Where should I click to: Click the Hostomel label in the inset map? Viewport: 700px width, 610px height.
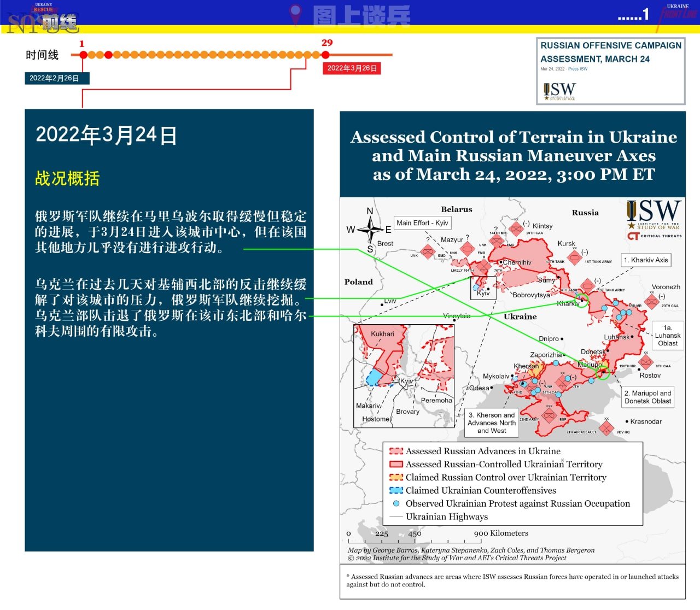pyautogui.click(x=376, y=419)
